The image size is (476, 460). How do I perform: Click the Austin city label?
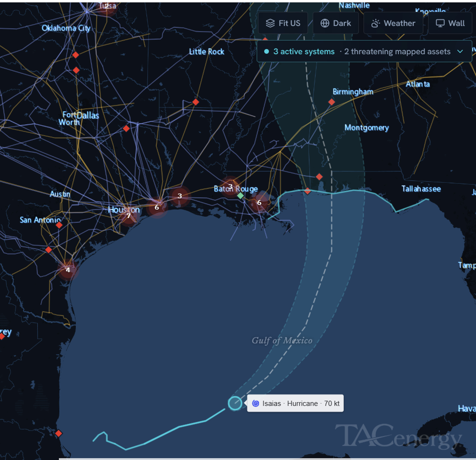pyautogui.click(x=60, y=194)
